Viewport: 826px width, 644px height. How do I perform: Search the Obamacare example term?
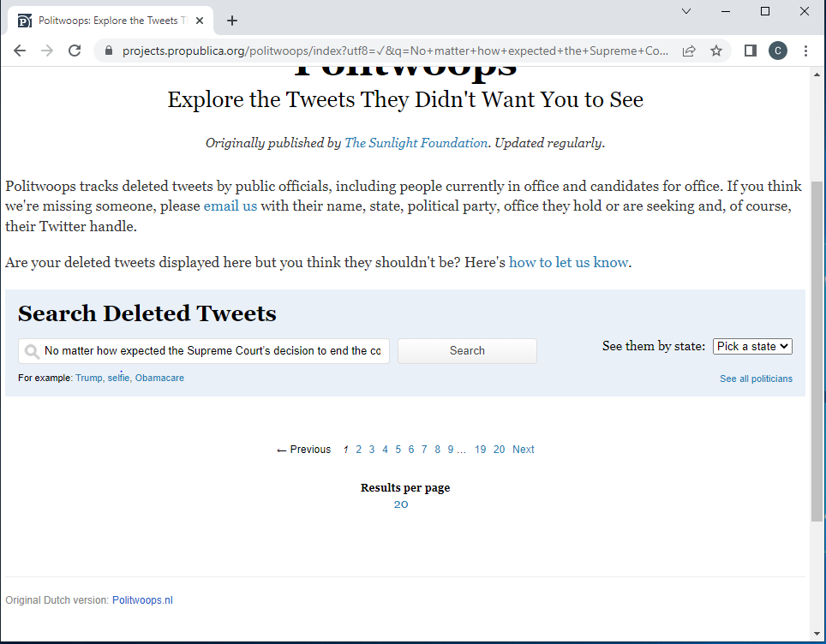[159, 378]
